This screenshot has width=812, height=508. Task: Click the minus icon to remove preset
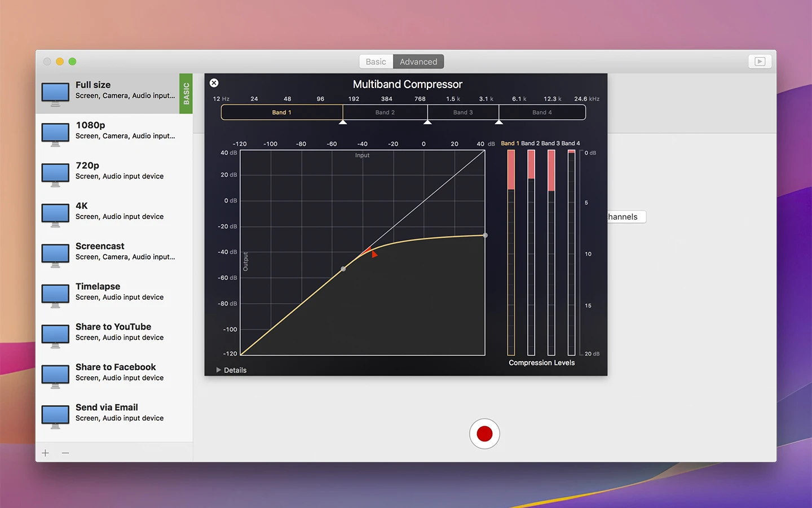pos(65,453)
